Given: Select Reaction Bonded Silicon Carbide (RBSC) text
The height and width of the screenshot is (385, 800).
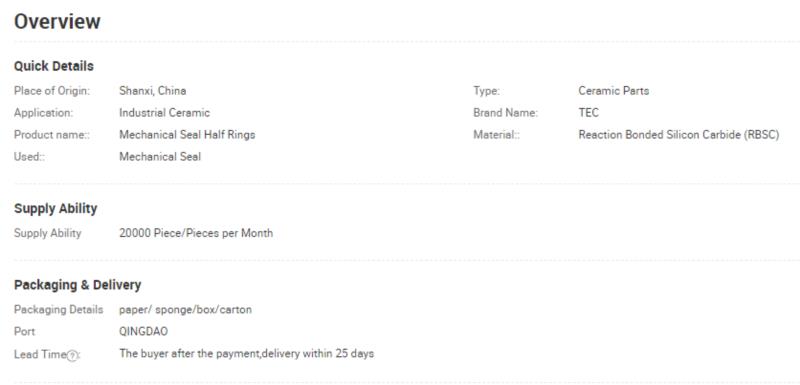Looking at the screenshot, I should tap(679, 135).
